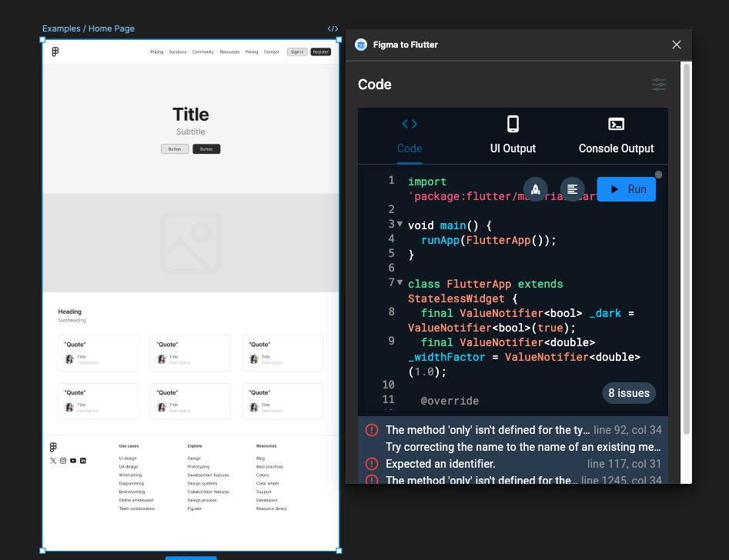Click the light Button under the Subtitle
The image size is (729, 560).
click(x=175, y=149)
